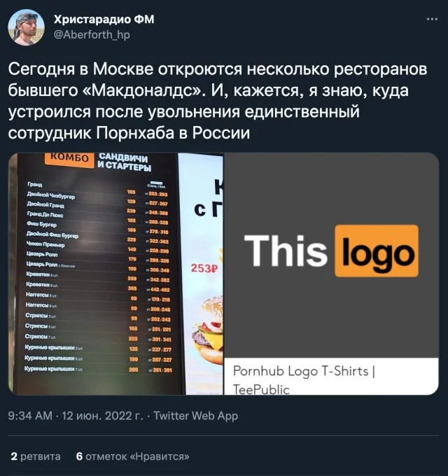Screen dimensions: 448x476
Task: Follow the Twitter Web App source link
Action: [195, 416]
